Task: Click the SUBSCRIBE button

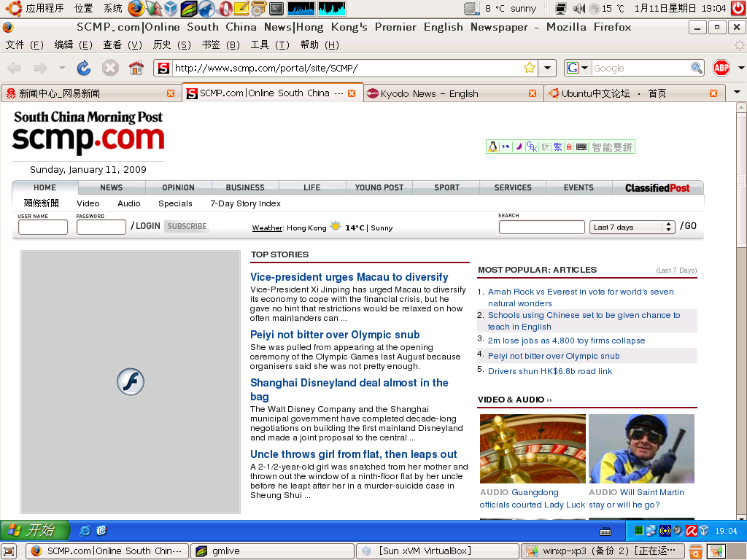Action: click(x=187, y=226)
